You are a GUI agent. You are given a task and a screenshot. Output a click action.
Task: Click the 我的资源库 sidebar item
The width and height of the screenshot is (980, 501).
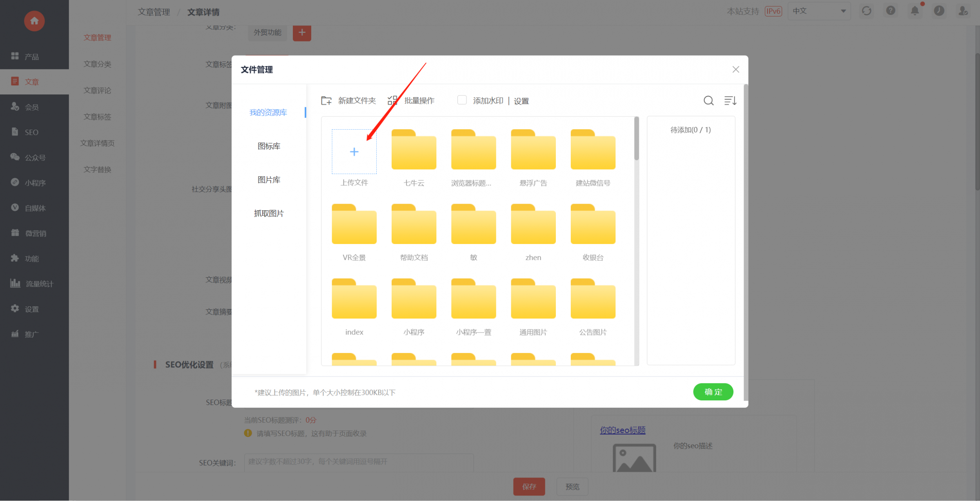click(268, 113)
